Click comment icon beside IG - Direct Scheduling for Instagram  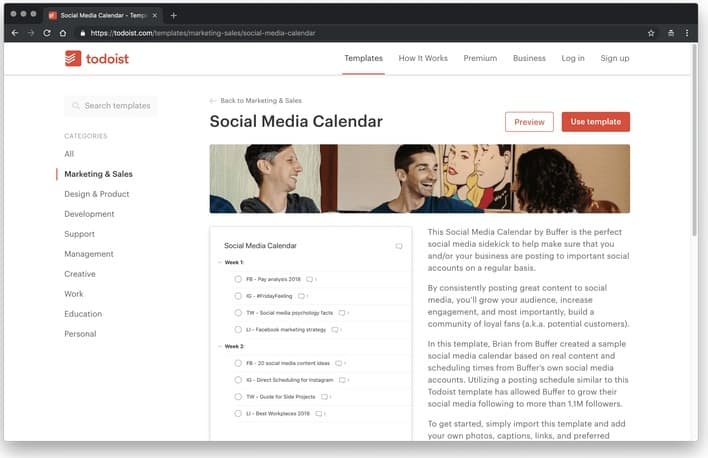[342, 380]
